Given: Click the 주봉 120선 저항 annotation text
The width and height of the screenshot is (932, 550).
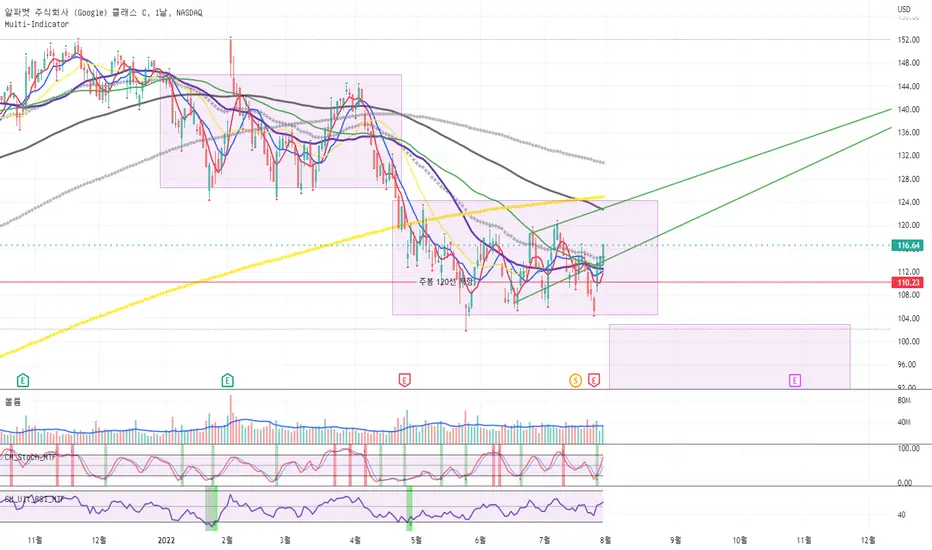Looking at the screenshot, I should pyautogui.click(x=446, y=282).
